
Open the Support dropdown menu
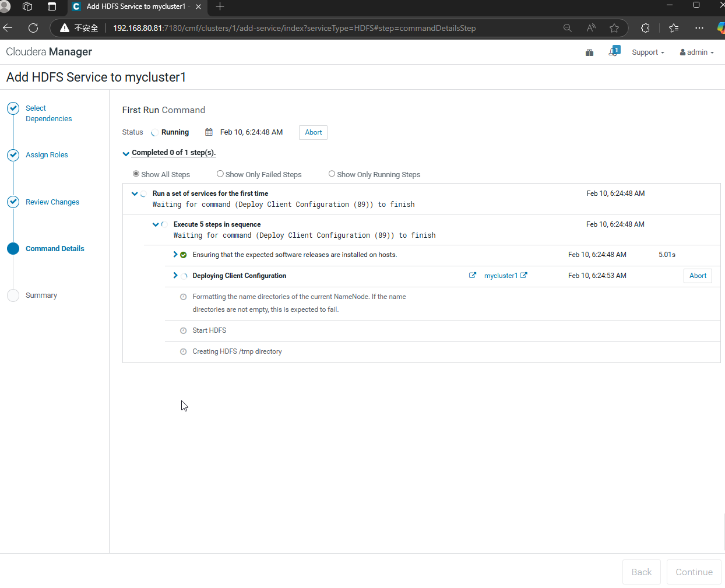coord(648,52)
